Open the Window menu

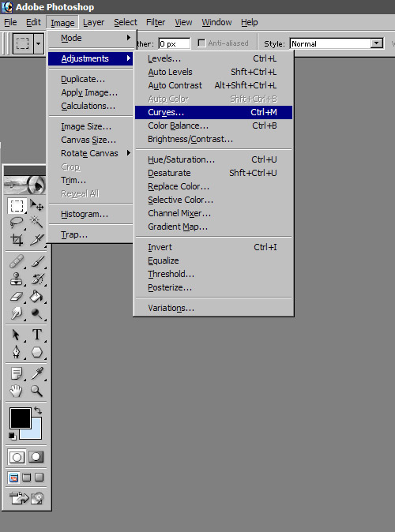[216, 22]
